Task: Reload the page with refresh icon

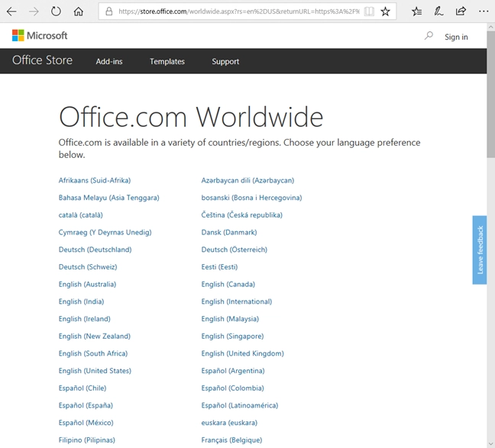Action: tap(56, 11)
